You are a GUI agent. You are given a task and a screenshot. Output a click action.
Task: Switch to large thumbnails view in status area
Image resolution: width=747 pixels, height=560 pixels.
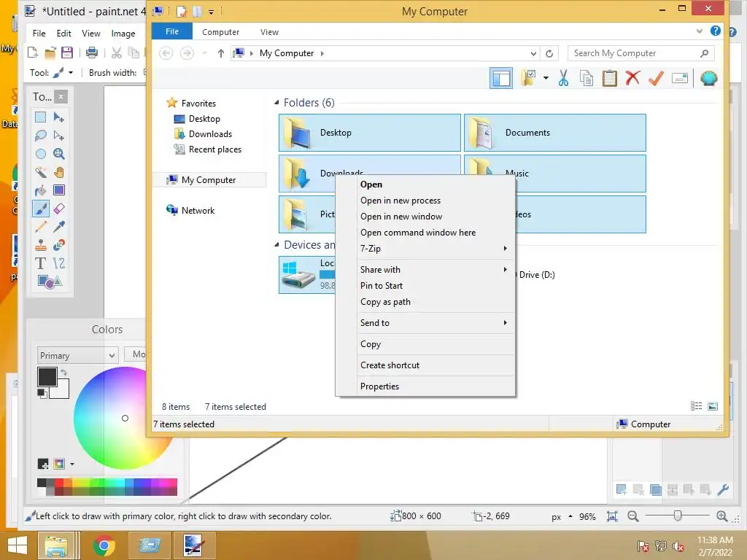pyautogui.click(x=713, y=406)
